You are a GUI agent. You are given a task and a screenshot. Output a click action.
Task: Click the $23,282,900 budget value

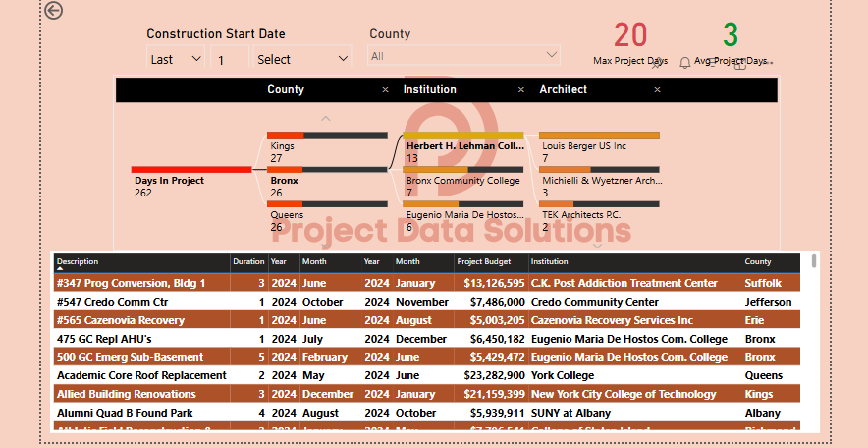(494, 375)
